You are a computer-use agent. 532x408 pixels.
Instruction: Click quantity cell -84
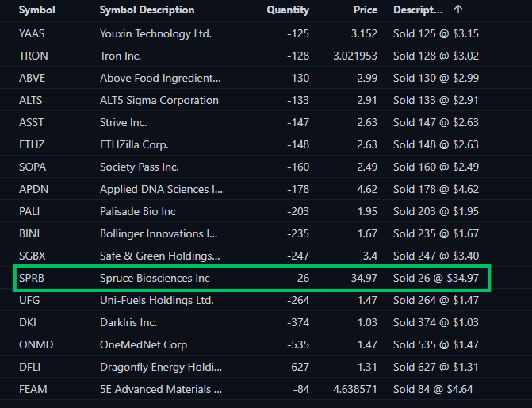coord(301,389)
